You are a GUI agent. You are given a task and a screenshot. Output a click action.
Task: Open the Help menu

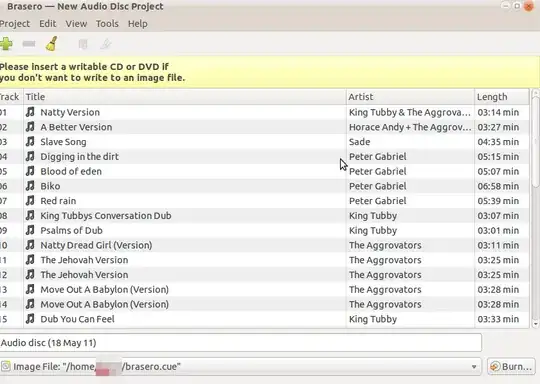click(x=138, y=24)
